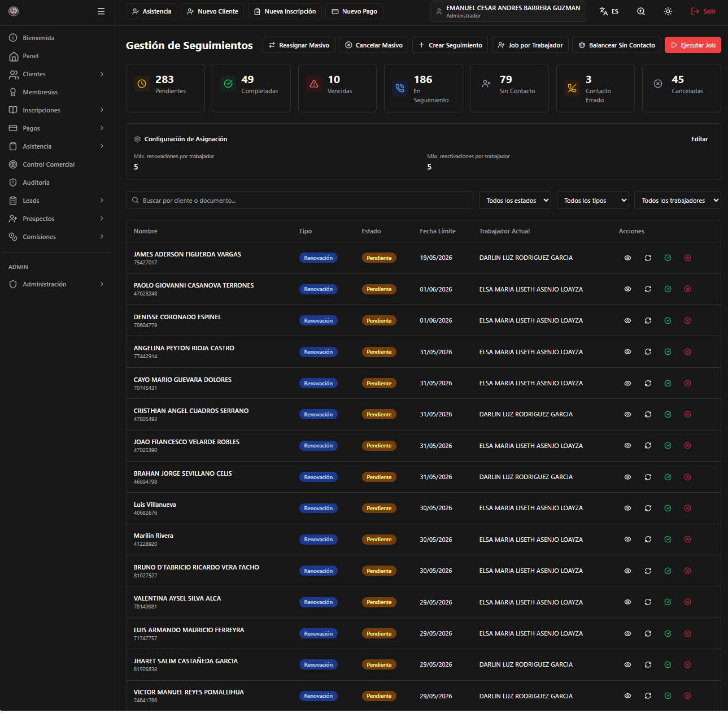
Task: Expand the Administración sidebar section
Action: (56, 284)
